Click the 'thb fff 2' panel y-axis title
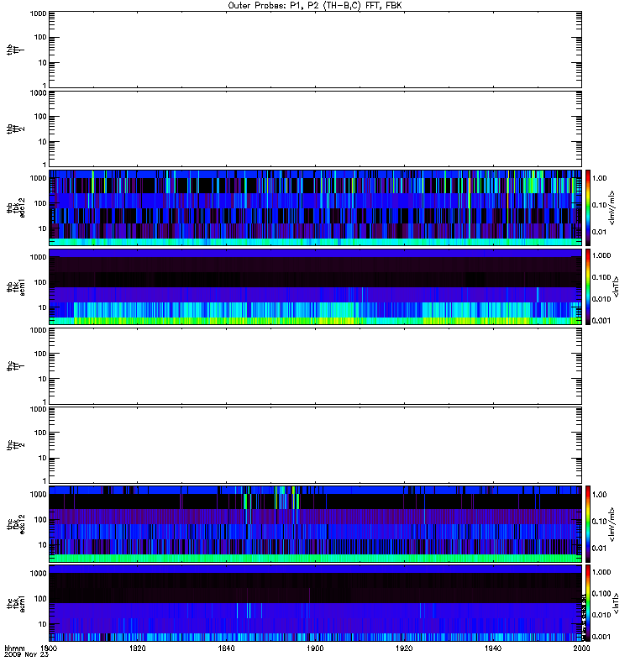Viewport: 630px width, 672px height. point(15,129)
